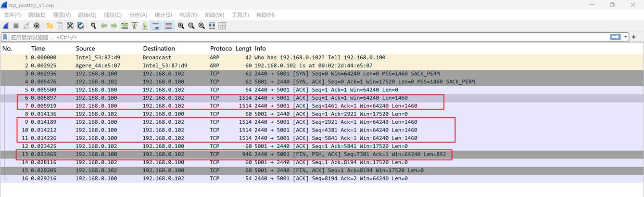Close the capture file using the X icon
Screen dimensions: 644x197
click(70, 26)
